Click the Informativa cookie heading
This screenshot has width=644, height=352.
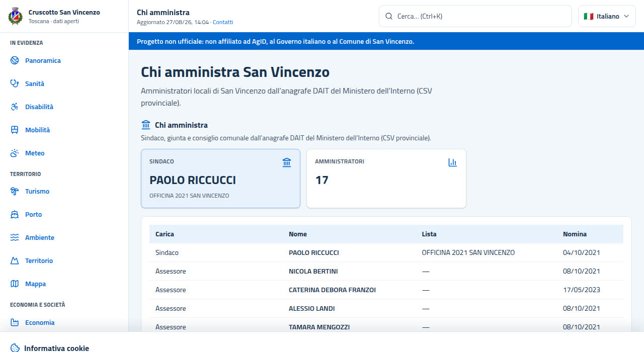[x=56, y=348]
